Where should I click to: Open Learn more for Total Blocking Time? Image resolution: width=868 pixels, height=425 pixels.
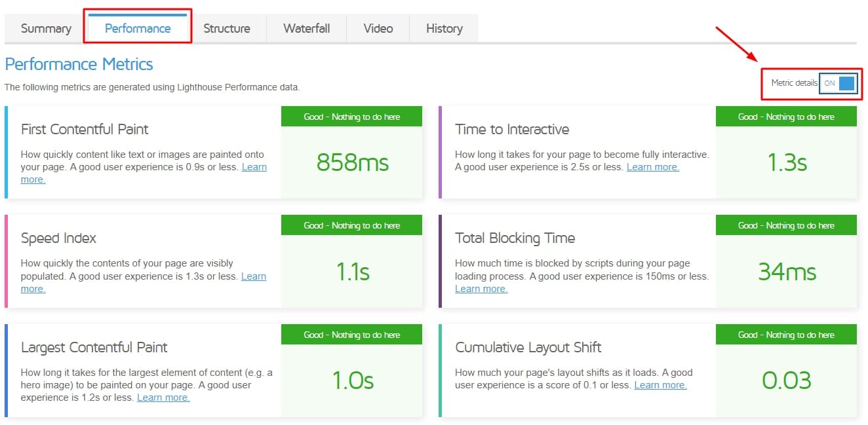[x=481, y=289]
